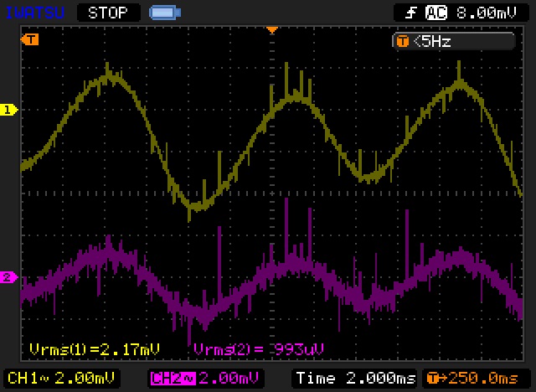Click the orange trigger level marker at left
This screenshot has height=392, width=536.
tap(29, 39)
